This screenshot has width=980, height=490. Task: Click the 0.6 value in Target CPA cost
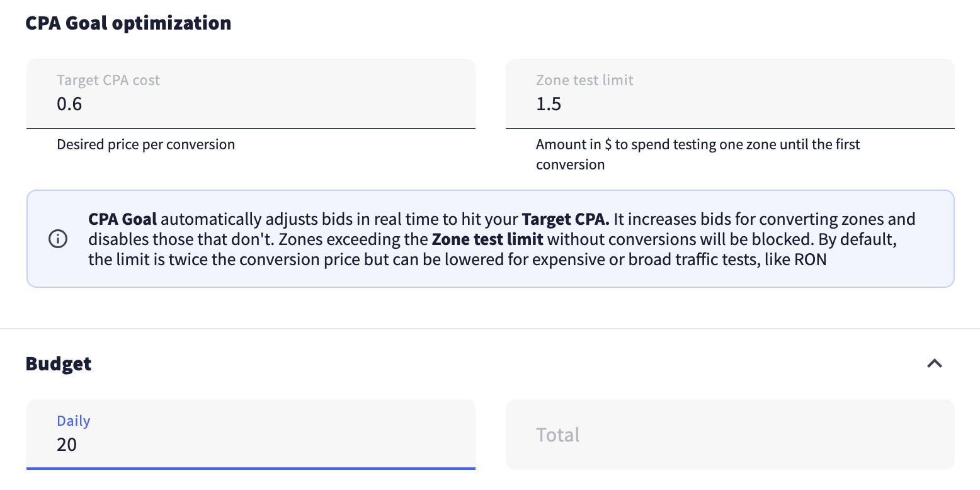click(69, 104)
